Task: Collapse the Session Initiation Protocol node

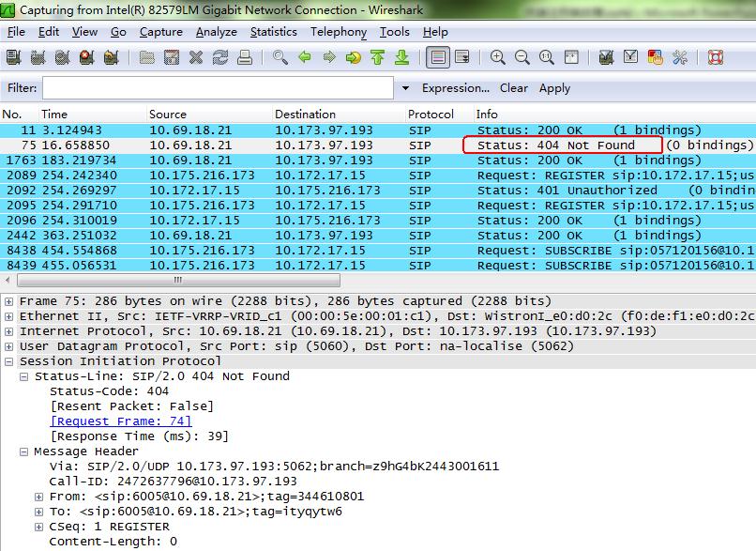Action: point(8,361)
